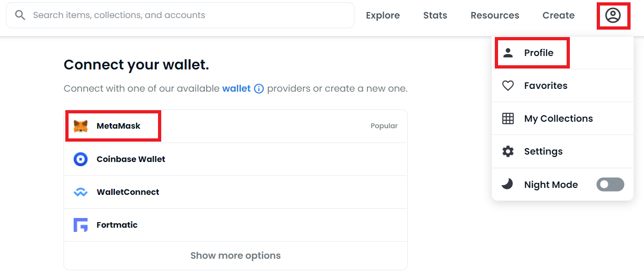Toggle the Night Mode switch
The width and height of the screenshot is (644, 274).
pyautogui.click(x=610, y=185)
